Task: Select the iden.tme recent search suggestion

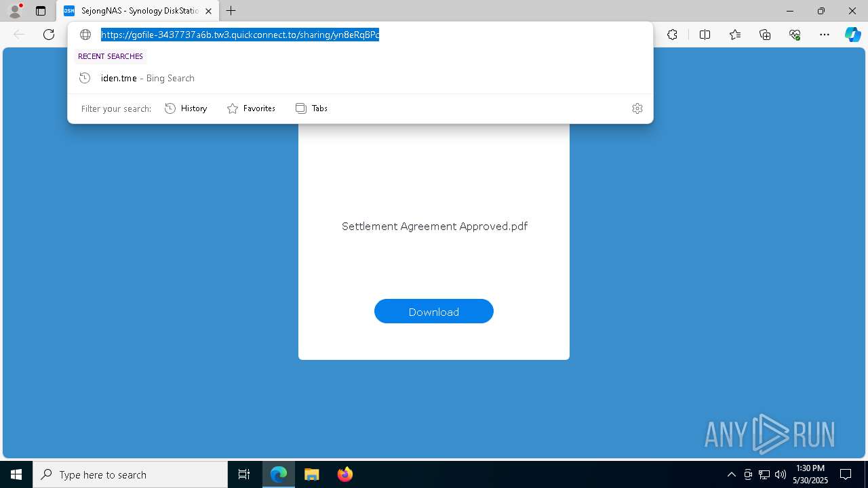Action: click(360, 78)
